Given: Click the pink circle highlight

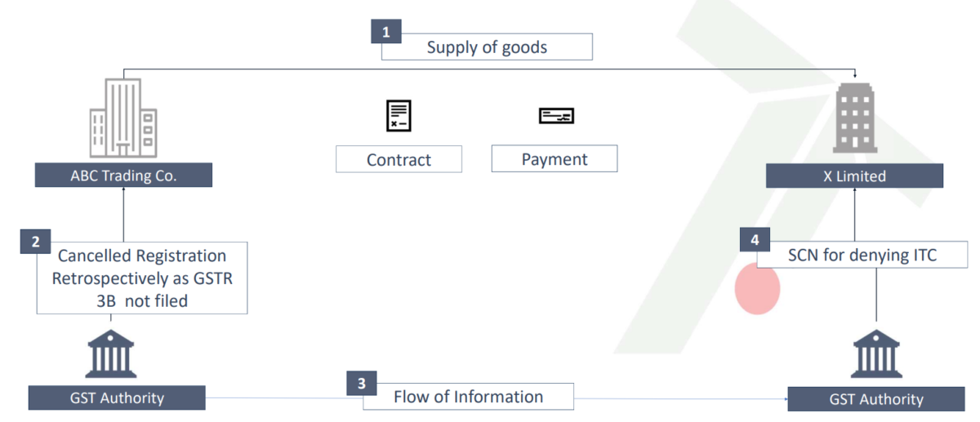Looking at the screenshot, I should coord(758,289).
